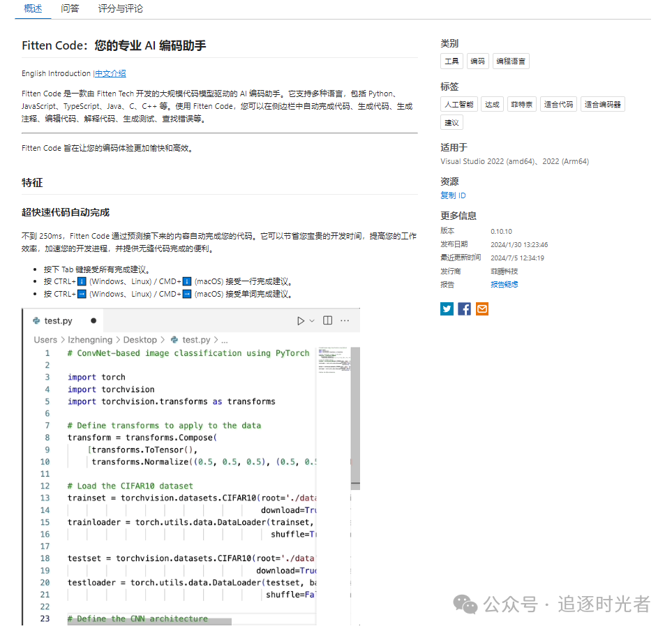
Task: Click release date 2024/1/30 13:23:46
Action: pyautogui.click(x=519, y=245)
